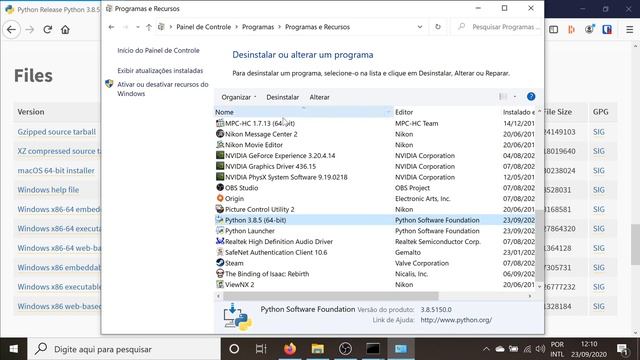Click the Nikon Message Center 2 icon
The height and width of the screenshot is (360, 640).
[220, 133]
